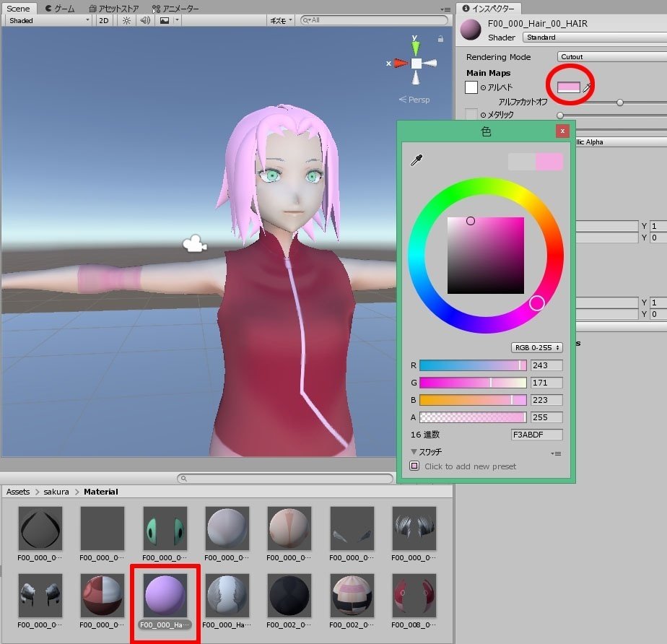Screen dimensions: 667x644
Task: Toggle Persp projection label
Action: point(414,100)
